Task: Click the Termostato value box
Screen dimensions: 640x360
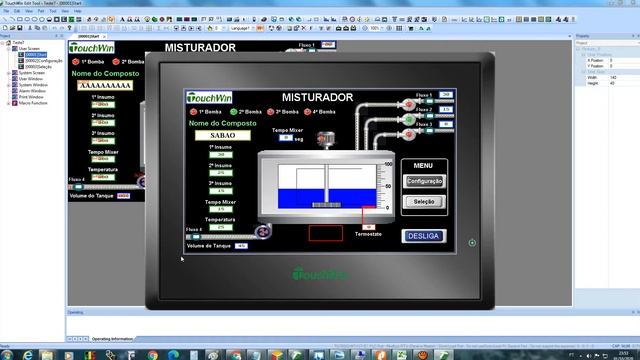Action: point(369,227)
